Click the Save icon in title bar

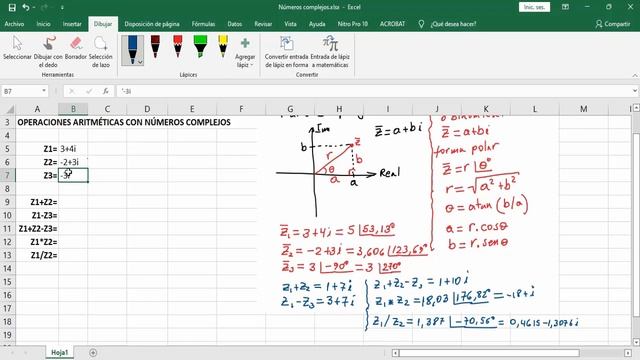[x=12, y=7]
